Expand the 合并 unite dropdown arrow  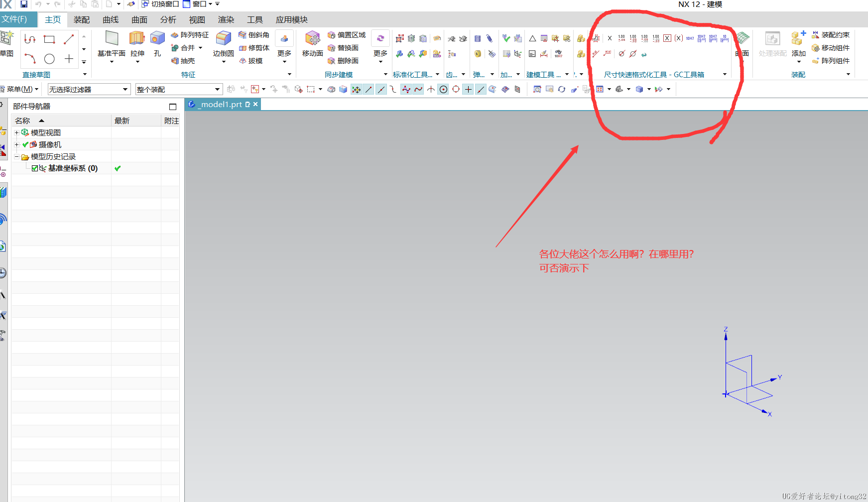pos(201,48)
